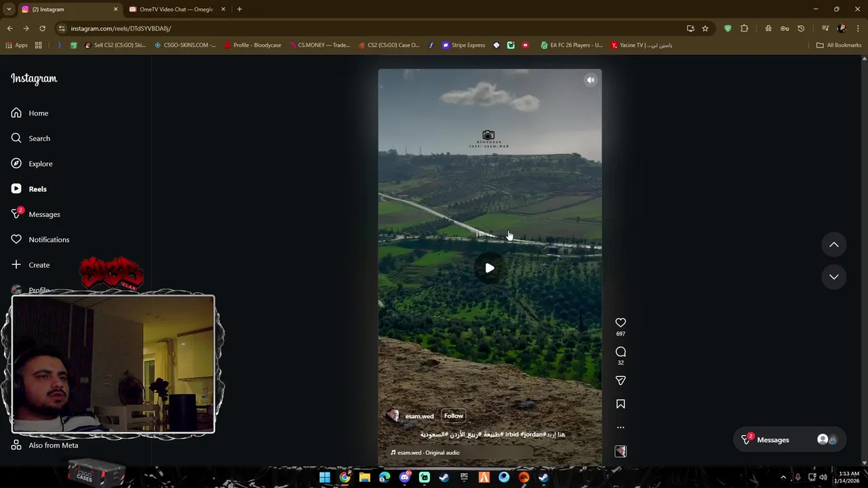Image resolution: width=868 pixels, height=488 pixels.
Task: Open the Windows Start menu
Action: click(x=325, y=478)
